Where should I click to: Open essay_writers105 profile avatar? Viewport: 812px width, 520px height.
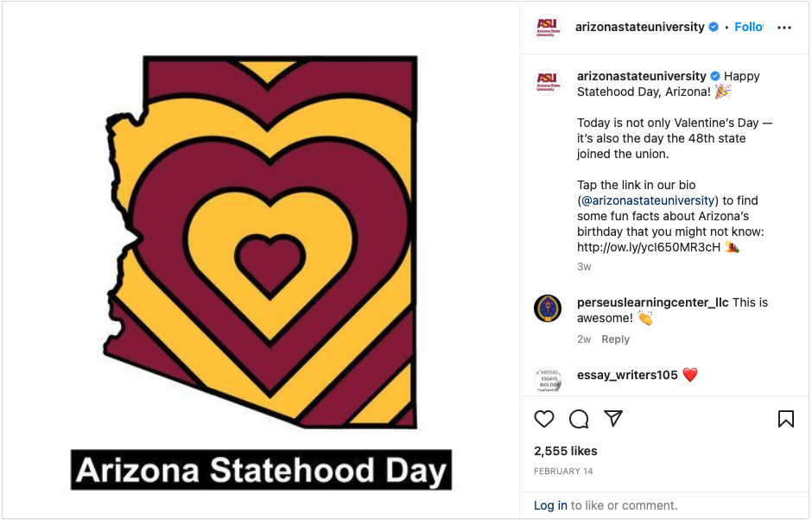(548, 379)
